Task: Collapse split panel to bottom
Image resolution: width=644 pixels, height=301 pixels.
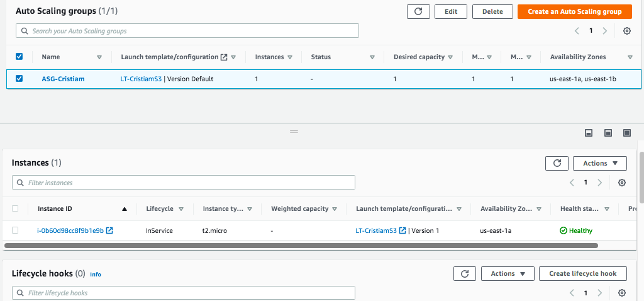Action: point(589,133)
